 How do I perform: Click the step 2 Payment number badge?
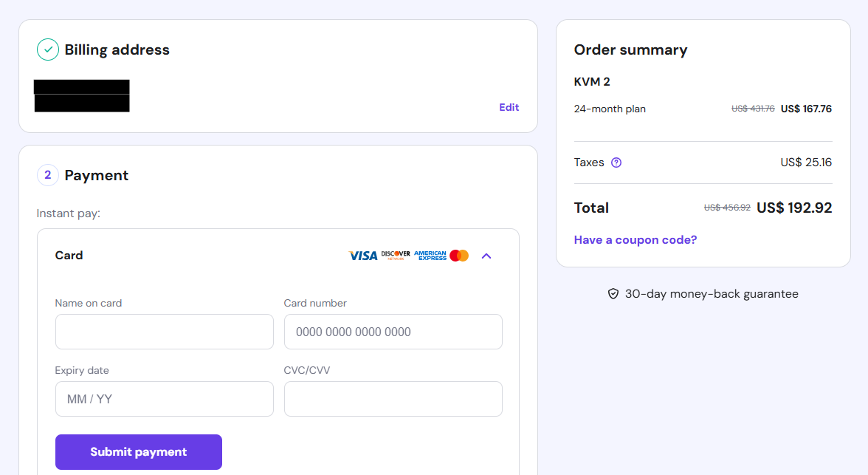click(48, 175)
